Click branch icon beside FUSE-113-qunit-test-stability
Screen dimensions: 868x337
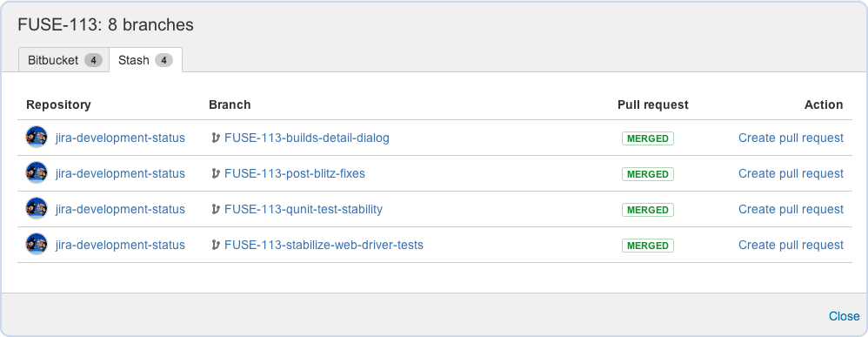[x=216, y=210]
